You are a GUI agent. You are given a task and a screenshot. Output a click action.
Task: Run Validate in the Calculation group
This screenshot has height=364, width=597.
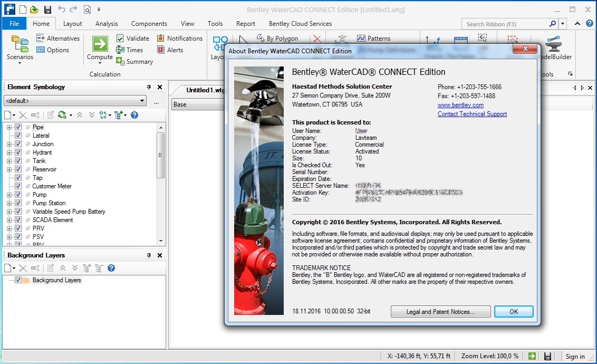point(132,38)
